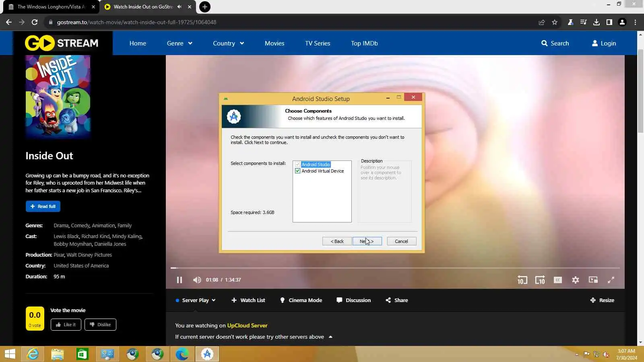Screen dimensions: 644x362
Task: Mute the video player volume
Action: [x=197, y=280]
